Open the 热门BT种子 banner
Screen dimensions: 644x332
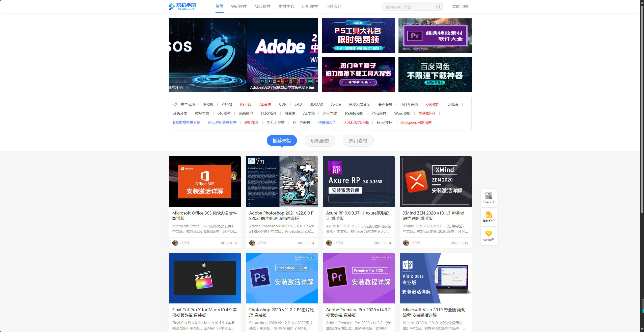[358, 74]
